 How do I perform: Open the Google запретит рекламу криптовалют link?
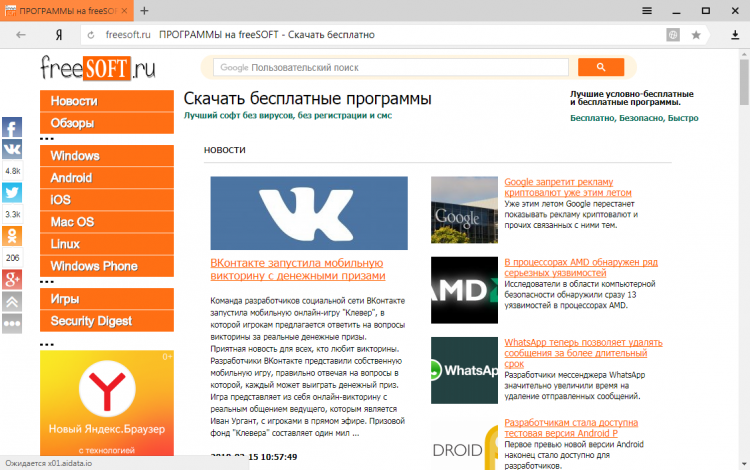point(568,187)
